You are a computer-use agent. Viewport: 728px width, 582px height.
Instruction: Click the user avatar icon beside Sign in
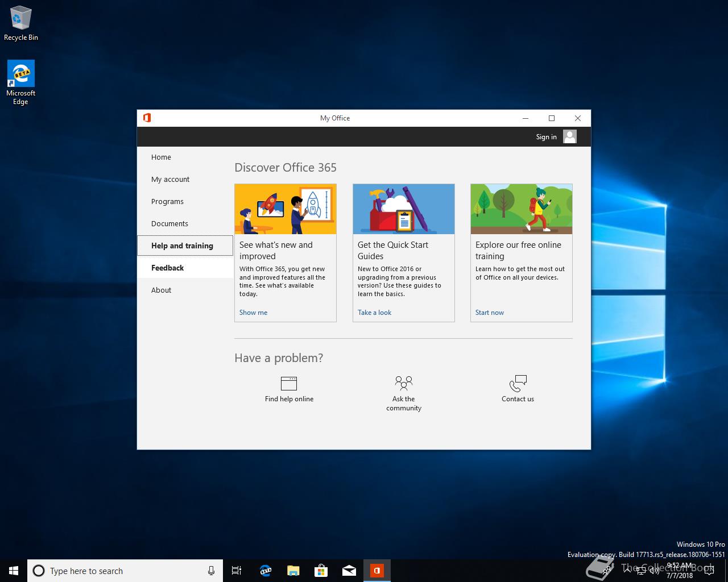tap(570, 136)
